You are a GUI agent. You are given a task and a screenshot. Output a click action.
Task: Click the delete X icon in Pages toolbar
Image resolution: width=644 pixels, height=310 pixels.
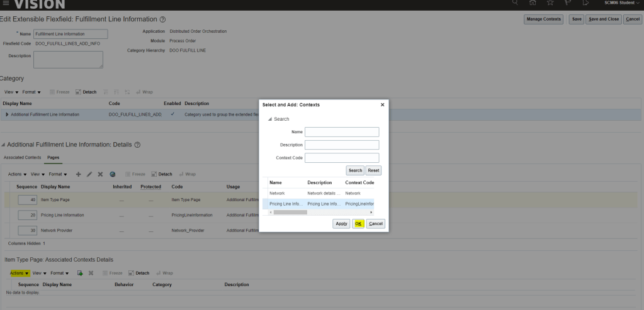100,174
